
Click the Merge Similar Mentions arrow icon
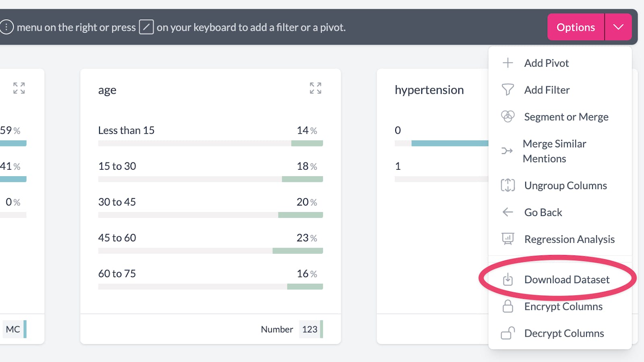507,151
